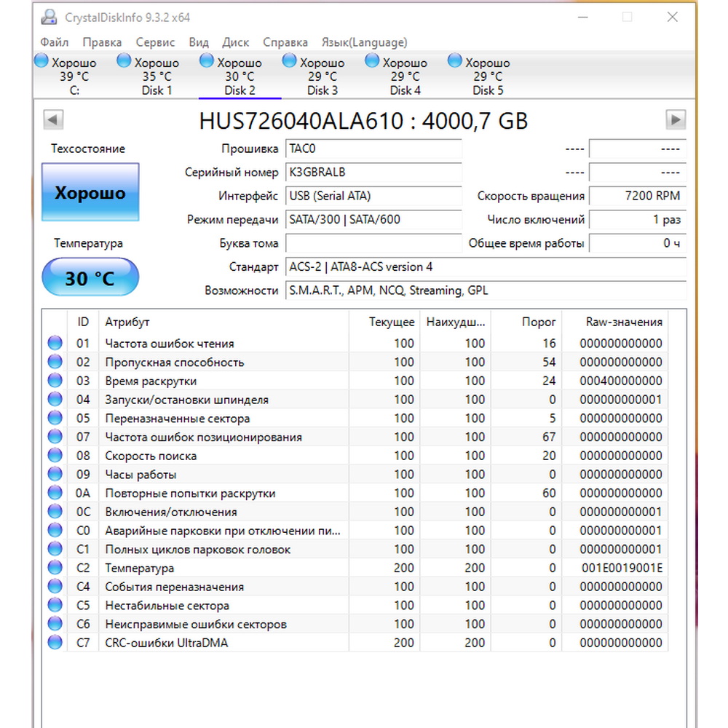
Task: Open the Справка menu
Action: [x=285, y=42]
